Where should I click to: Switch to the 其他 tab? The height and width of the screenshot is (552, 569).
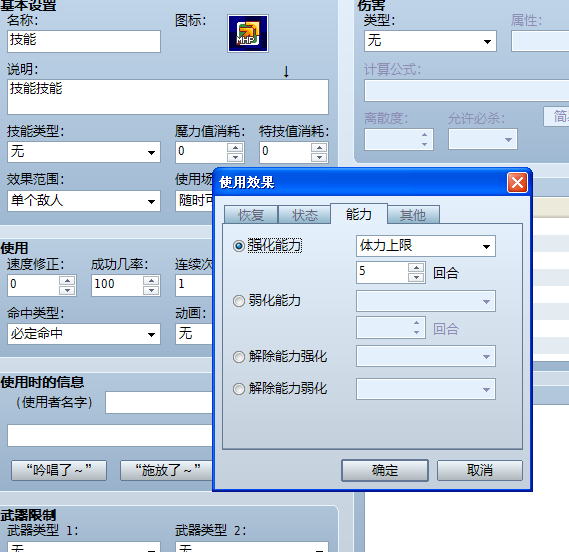(x=413, y=215)
